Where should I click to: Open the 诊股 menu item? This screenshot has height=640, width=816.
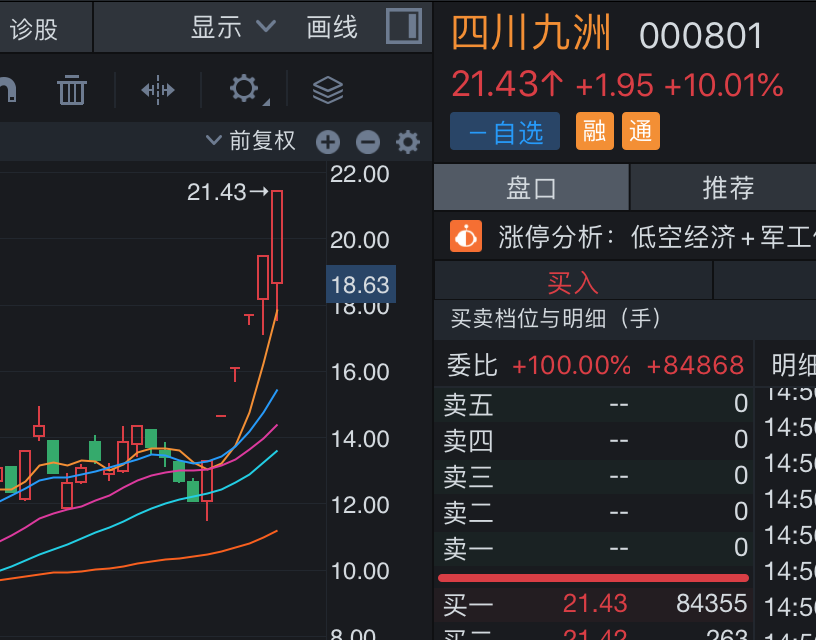click(x=34, y=28)
